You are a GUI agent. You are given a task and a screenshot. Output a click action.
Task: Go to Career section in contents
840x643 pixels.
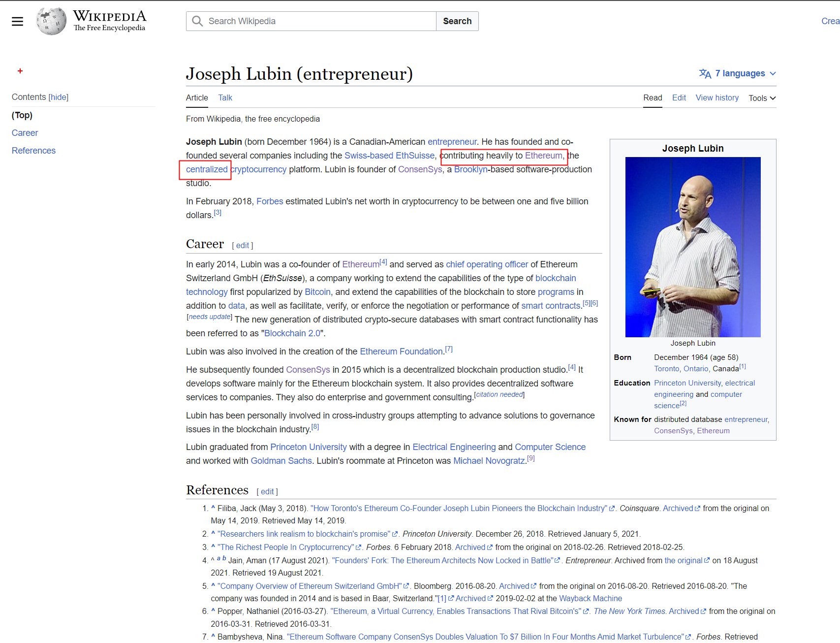[x=25, y=133]
